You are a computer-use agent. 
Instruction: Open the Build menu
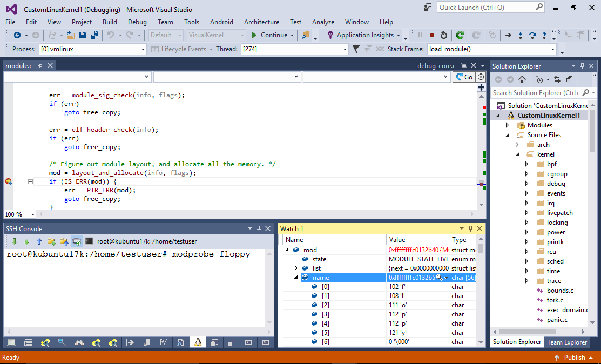(x=110, y=22)
